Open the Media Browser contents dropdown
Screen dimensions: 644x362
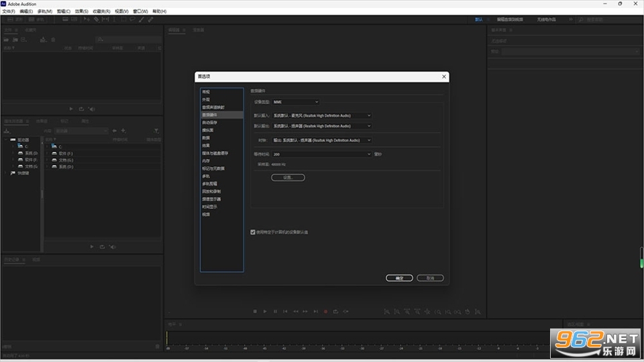[81, 131]
